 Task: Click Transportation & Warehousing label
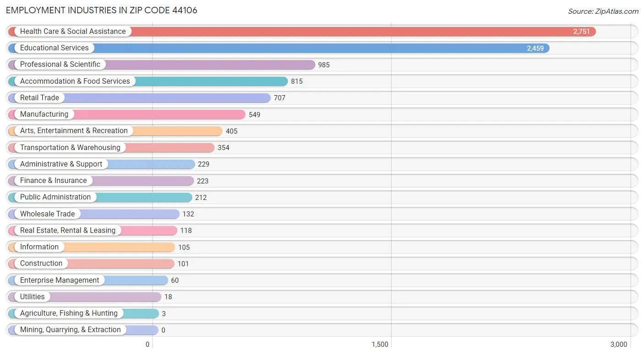70,148
